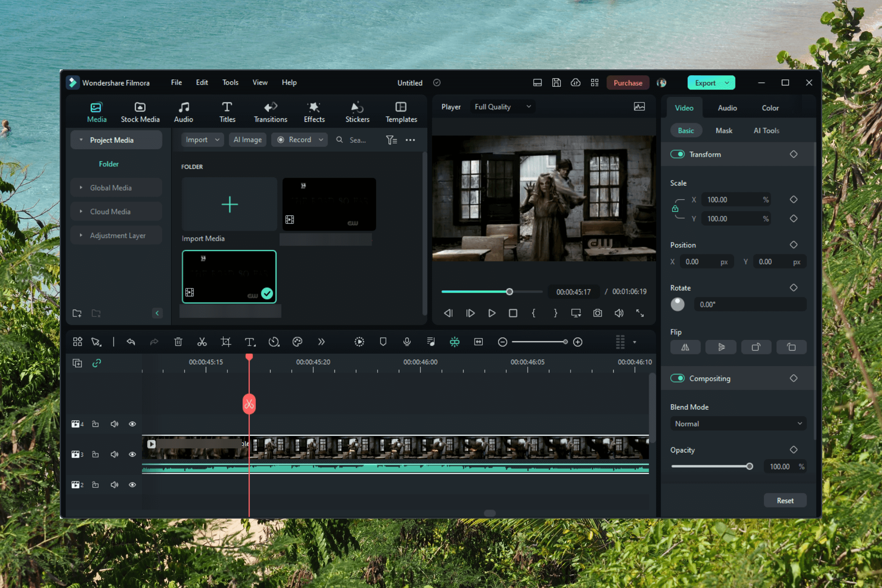This screenshot has height=588, width=882.
Task: Click the filter list icon in media panel
Action: 391,140
